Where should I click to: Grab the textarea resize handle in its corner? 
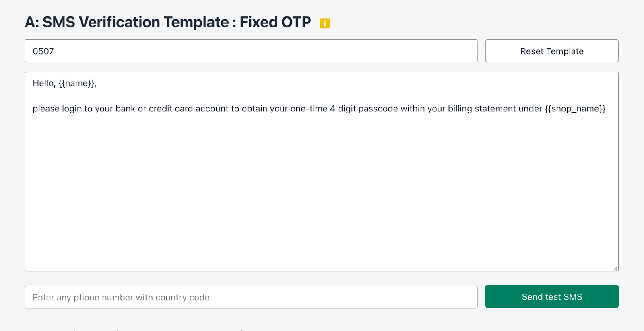coord(615,268)
